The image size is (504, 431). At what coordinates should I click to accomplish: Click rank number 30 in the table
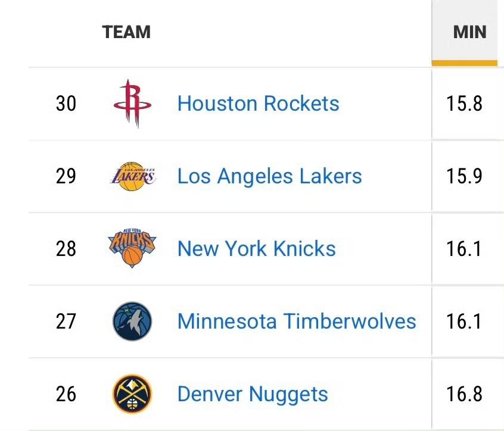click(x=66, y=104)
